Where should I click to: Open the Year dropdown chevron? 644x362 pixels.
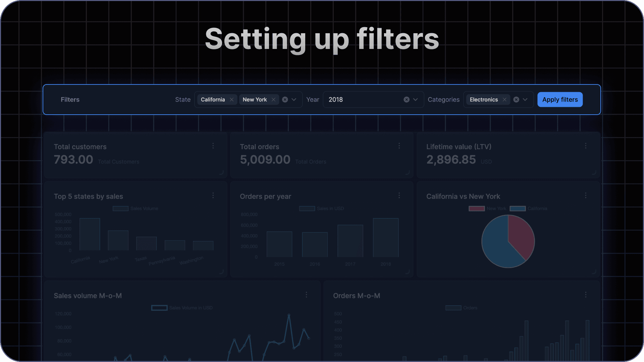[415, 100]
